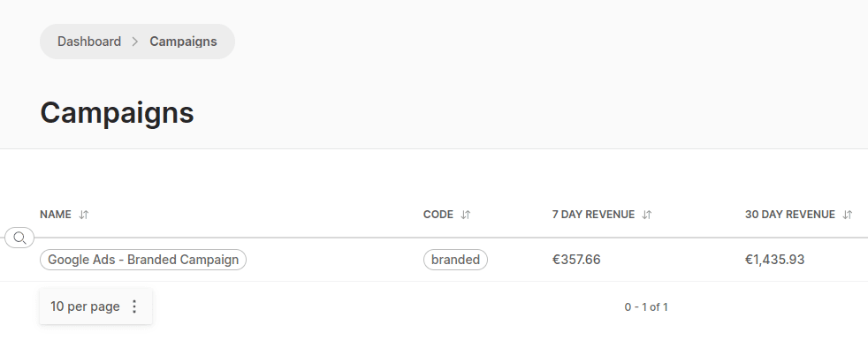
Task: Click the Campaigns page heading
Action: click(117, 113)
